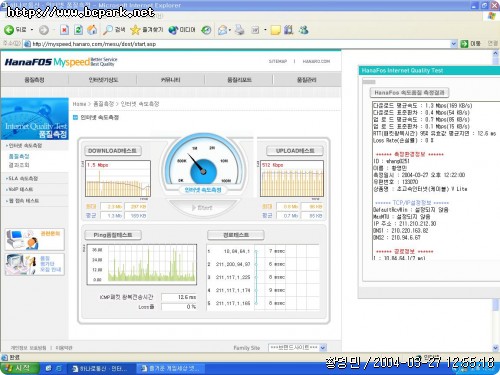
Task: Click the route test button above the hop list
Action: pos(236,235)
